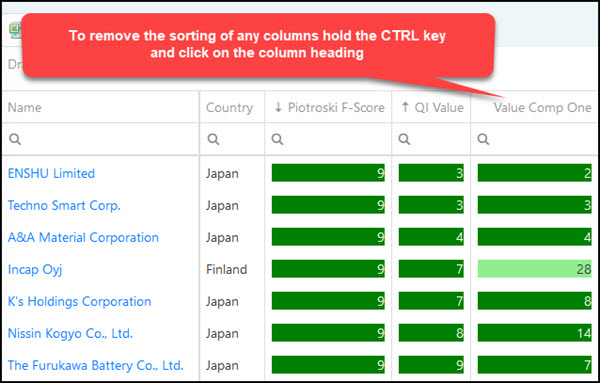Click Value Comp One value 8 for K's Holdings
The image size is (600, 383).
tap(535, 301)
